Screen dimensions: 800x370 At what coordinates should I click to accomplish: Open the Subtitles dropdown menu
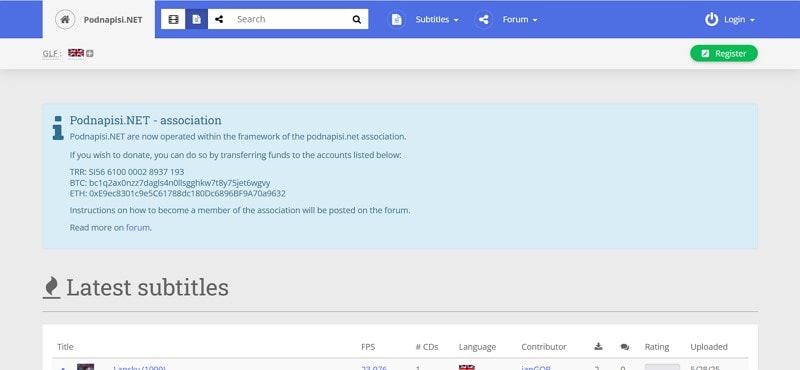[x=437, y=19]
